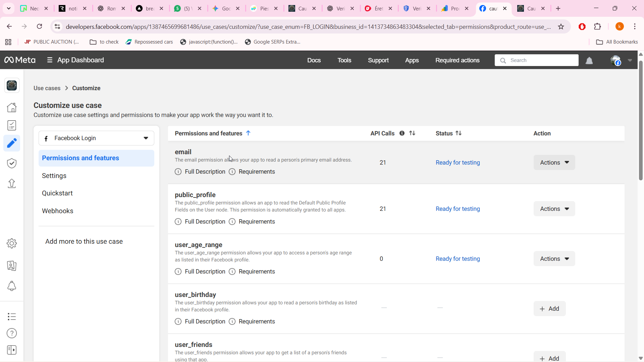Expand Actions dropdown for email permission

(x=554, y=163)
